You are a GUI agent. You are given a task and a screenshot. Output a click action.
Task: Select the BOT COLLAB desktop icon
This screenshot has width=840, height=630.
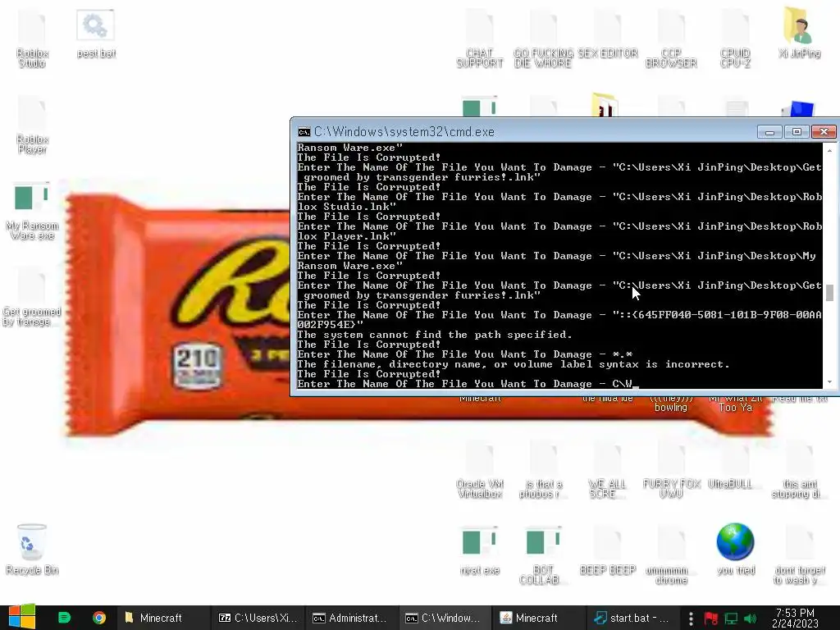coord(542,555)
